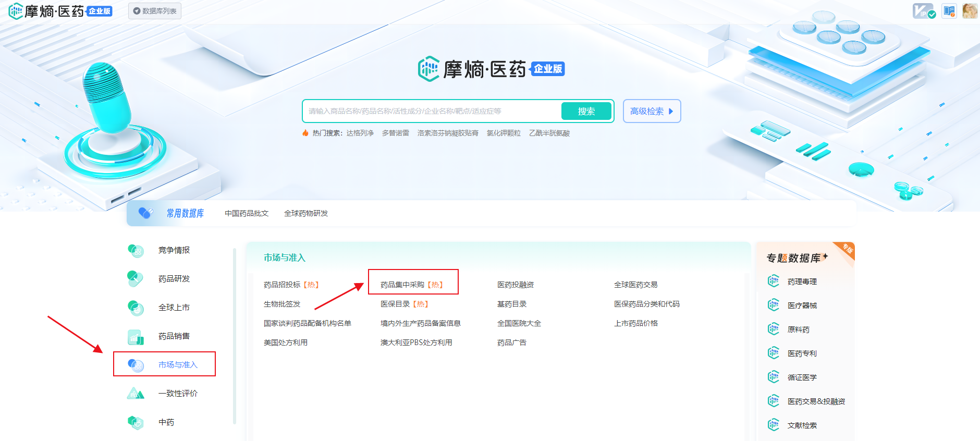Select 全球上市 in the sidebar
The image size is (980, 441).
point(174,308)
